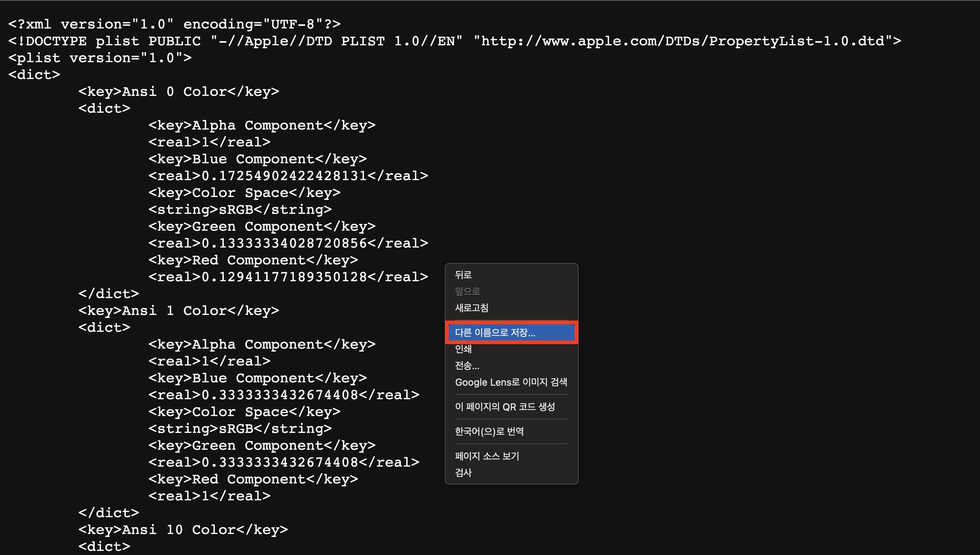Viewport: 980px width, 555px height.
Task: Click the xml version encoding declaration line
Action: [x=174, y=24]
